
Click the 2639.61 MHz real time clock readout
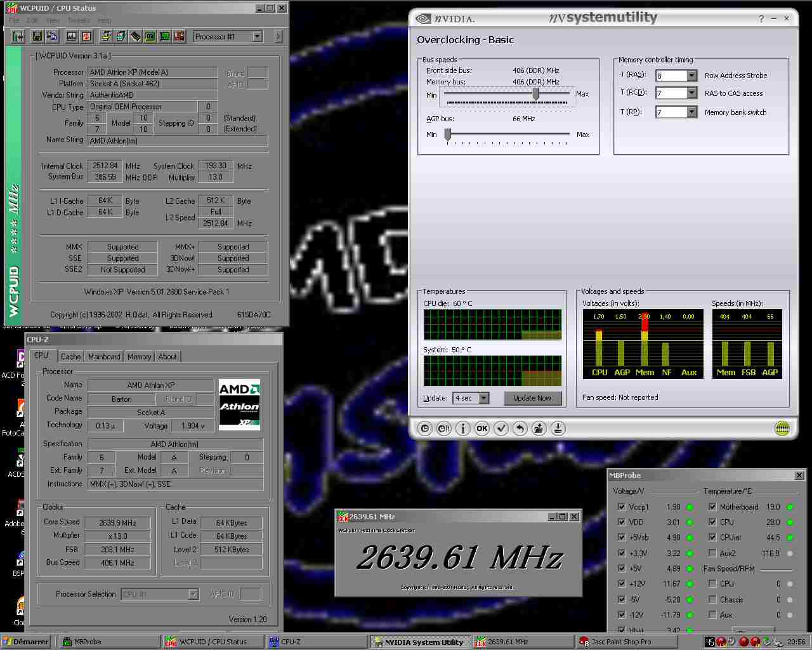[459, 558]
